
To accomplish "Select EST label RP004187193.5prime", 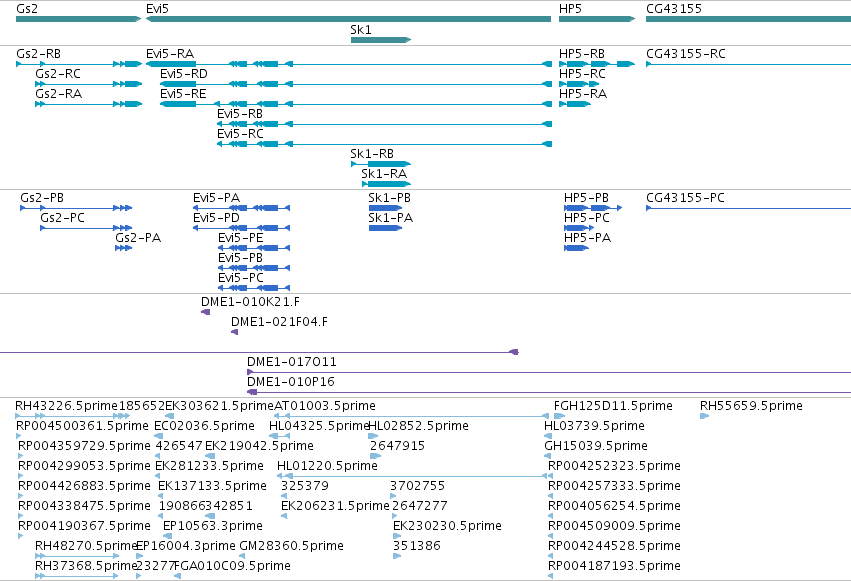I will click(x=614, y=567).
